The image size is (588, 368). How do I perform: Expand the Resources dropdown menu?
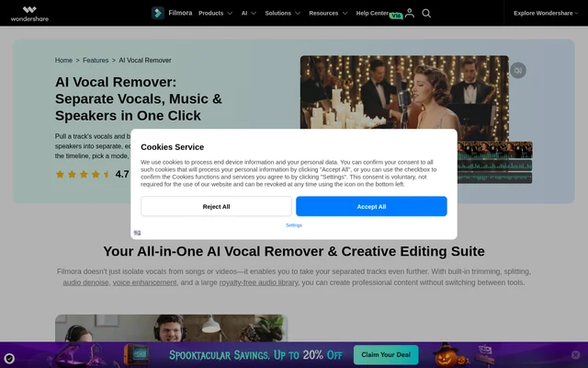[x=329, y=13]
